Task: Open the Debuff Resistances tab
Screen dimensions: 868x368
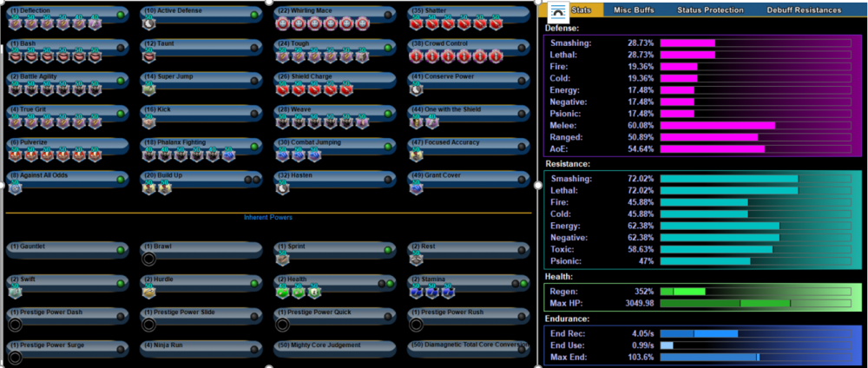Action: [804, 10]
